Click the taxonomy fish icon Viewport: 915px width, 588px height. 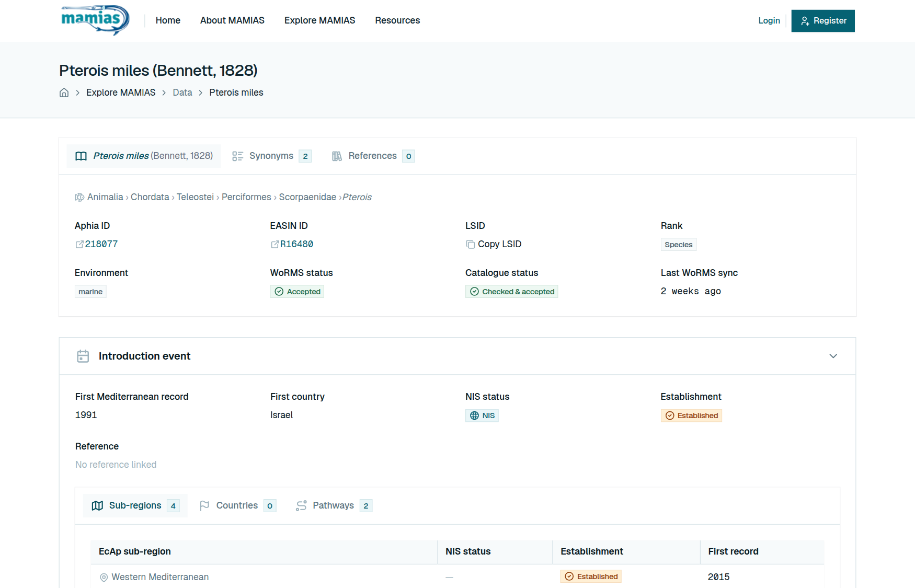[x=79, y=197]
